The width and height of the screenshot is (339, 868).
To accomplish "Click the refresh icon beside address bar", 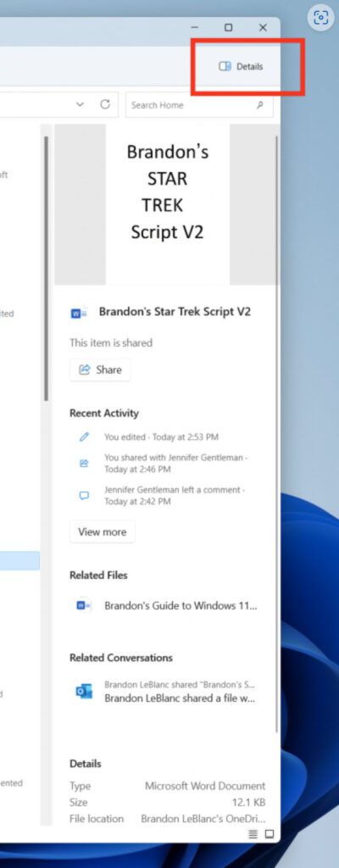I will (x=105, y=104).
